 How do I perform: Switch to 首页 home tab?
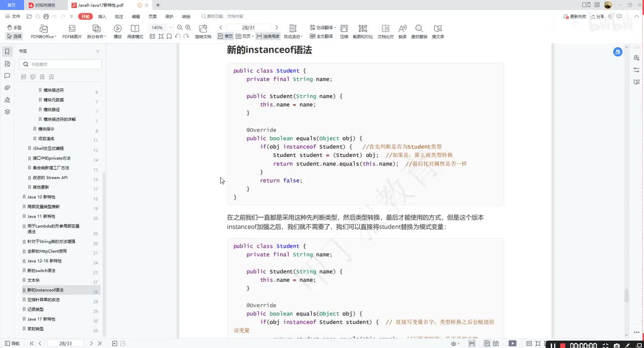[12, 5]
